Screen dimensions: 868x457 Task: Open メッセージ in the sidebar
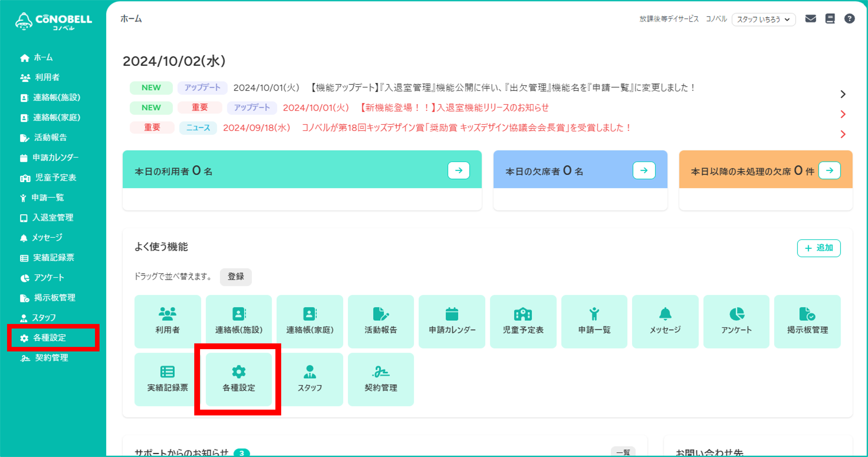(x=41, y=238)
